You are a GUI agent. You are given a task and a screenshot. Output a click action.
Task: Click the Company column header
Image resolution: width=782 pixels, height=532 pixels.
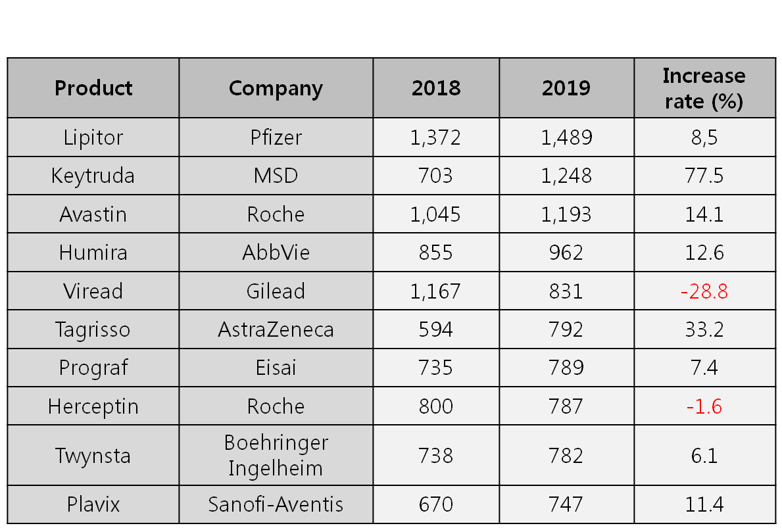click(276, 88)
